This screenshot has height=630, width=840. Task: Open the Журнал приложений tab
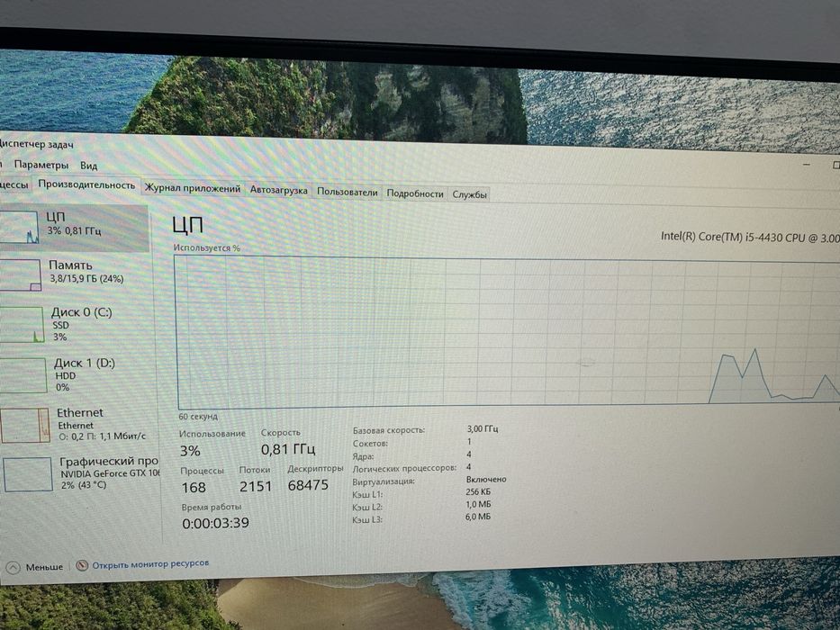pyautogui.click(x=193, y=188)
